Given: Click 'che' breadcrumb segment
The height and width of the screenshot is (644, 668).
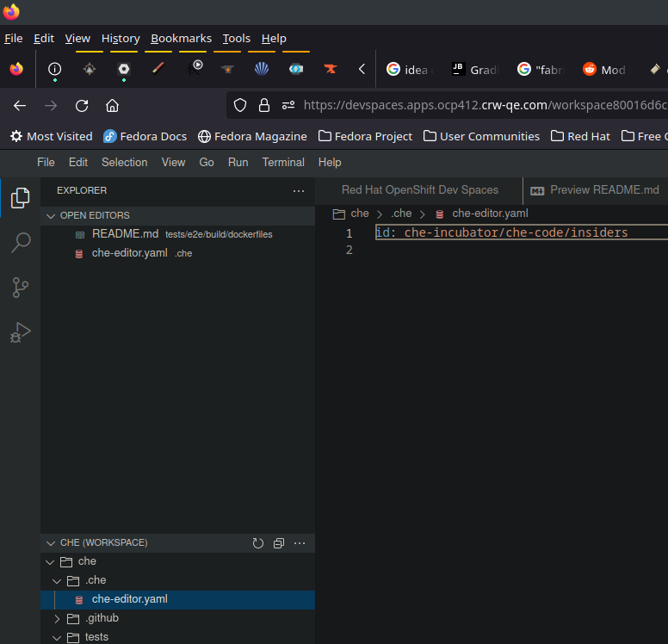Looking at the screenshot, I should click(x=360, y=214).
